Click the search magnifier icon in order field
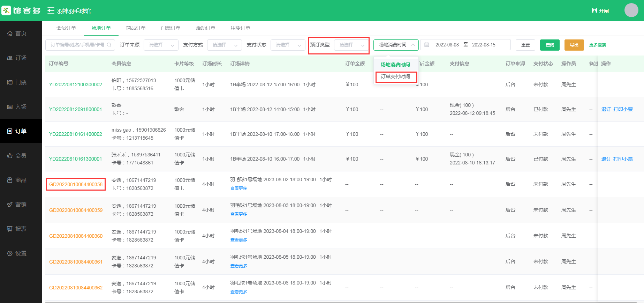Image resolution: width=644 pixels, height=303 pixels. click(x=109, y=45)
